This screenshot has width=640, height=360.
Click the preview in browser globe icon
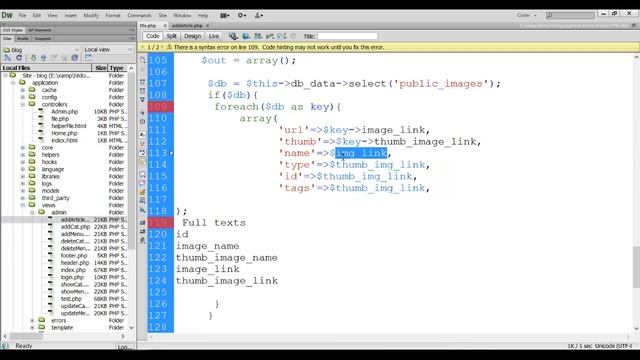click(246, 36)
